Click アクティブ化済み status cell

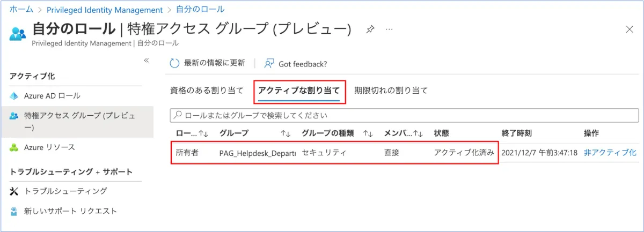point(464,153)
